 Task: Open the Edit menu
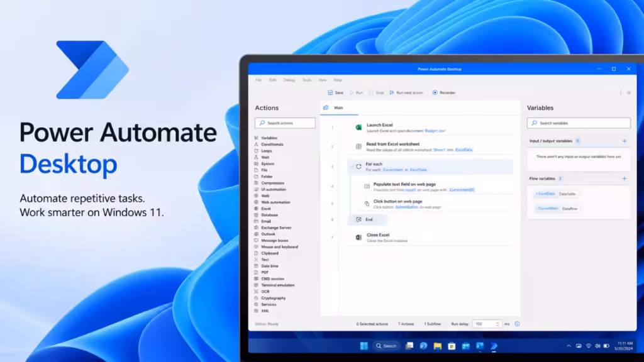(273, 80)
